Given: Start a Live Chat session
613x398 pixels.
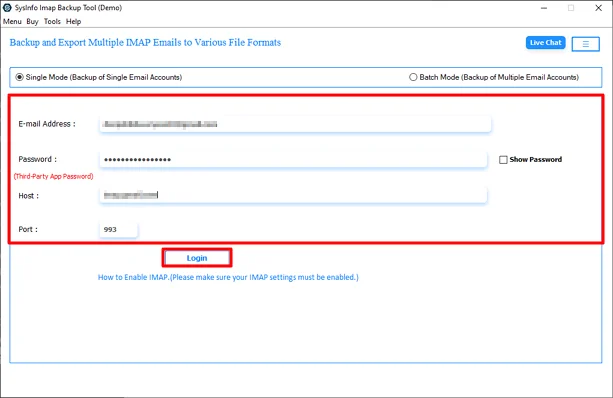Looking at the screenshot, I should coord(545,43).
